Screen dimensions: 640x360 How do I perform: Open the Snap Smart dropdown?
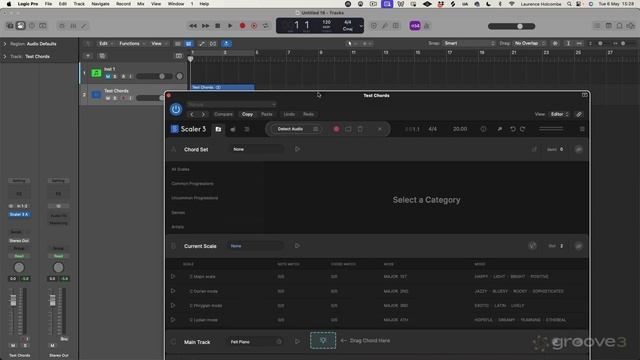469,43
